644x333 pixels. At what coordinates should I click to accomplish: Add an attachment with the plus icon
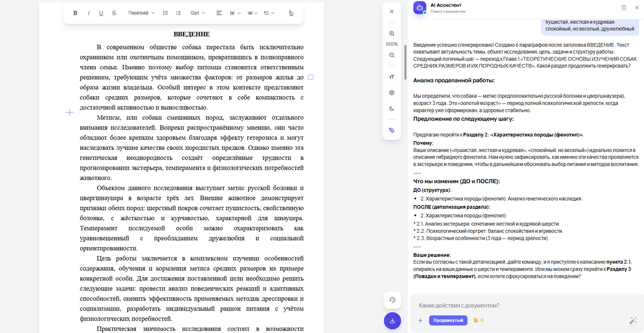(x=421, y=321)
